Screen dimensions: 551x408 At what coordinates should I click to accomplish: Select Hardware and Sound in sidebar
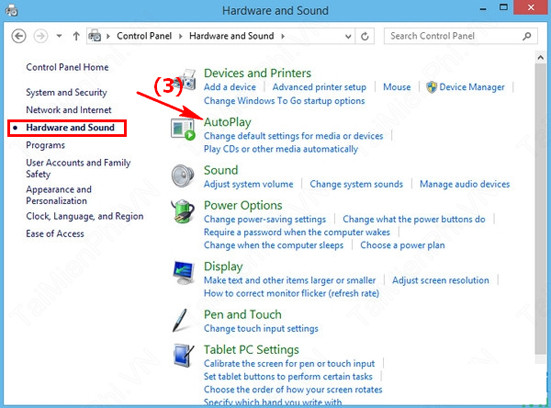pyautogui.click(x=70, y=127)
